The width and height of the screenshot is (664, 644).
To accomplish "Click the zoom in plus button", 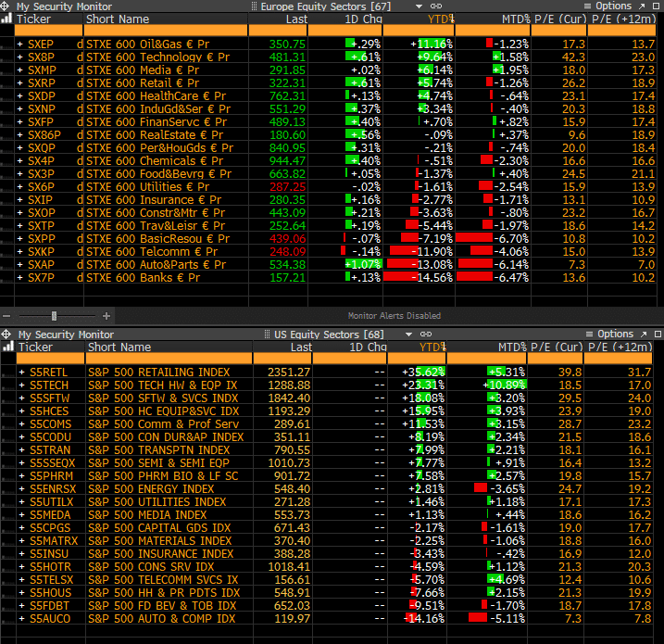I will click(x=106, y=316).
